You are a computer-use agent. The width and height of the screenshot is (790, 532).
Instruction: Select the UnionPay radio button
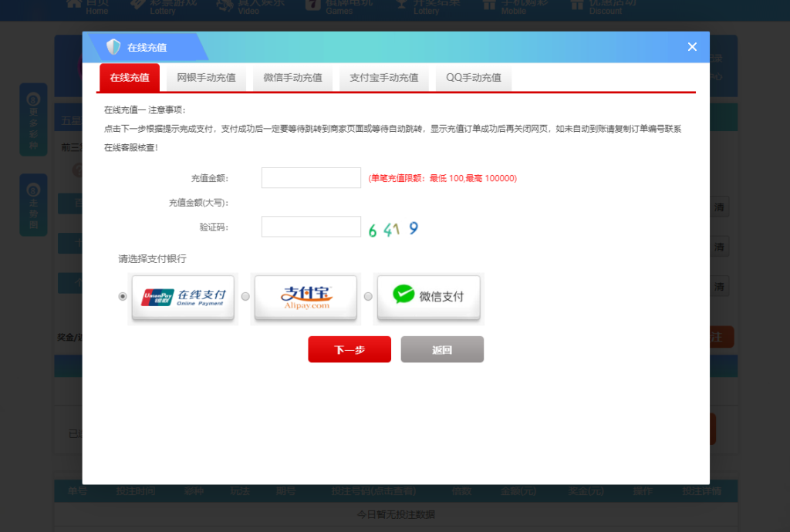click(x=123, y=297)
